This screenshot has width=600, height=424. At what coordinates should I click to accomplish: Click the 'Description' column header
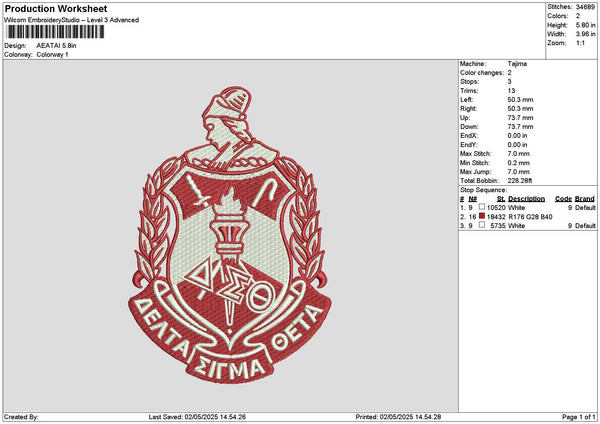click(x=526, y=199)
